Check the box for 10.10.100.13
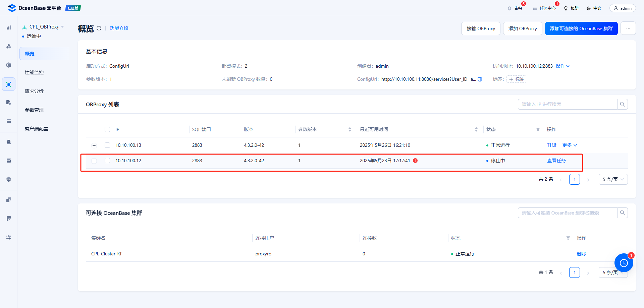The width and height of the screenshot is (644, 308). (107, 145)
